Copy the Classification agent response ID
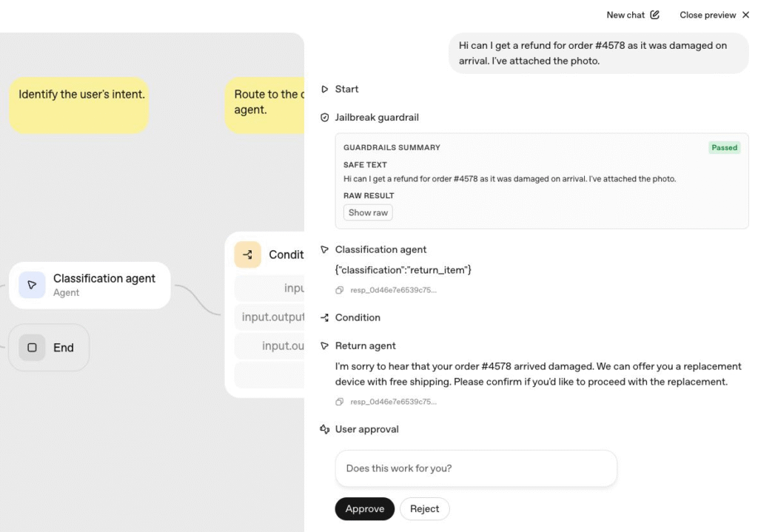The width and height of the screenshot is (758, 532). pyautogui.click(x=339, y=290)
